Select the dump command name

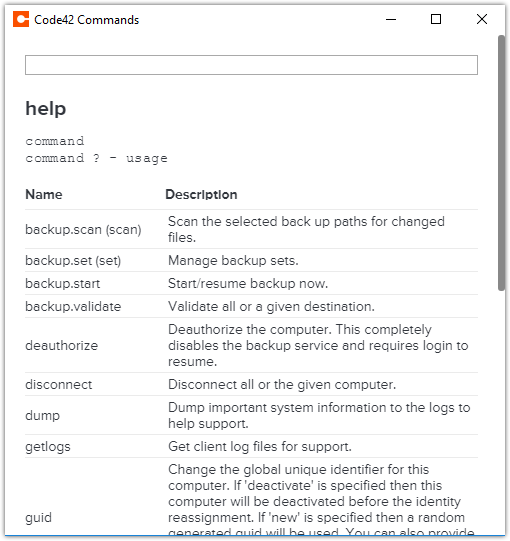point(42,415)
